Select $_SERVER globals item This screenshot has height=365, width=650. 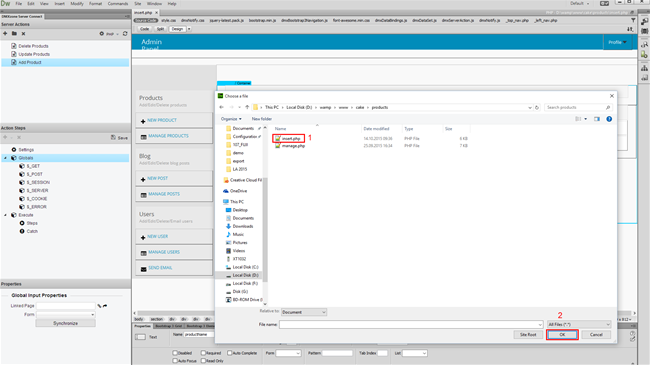(x=37, y=190)
